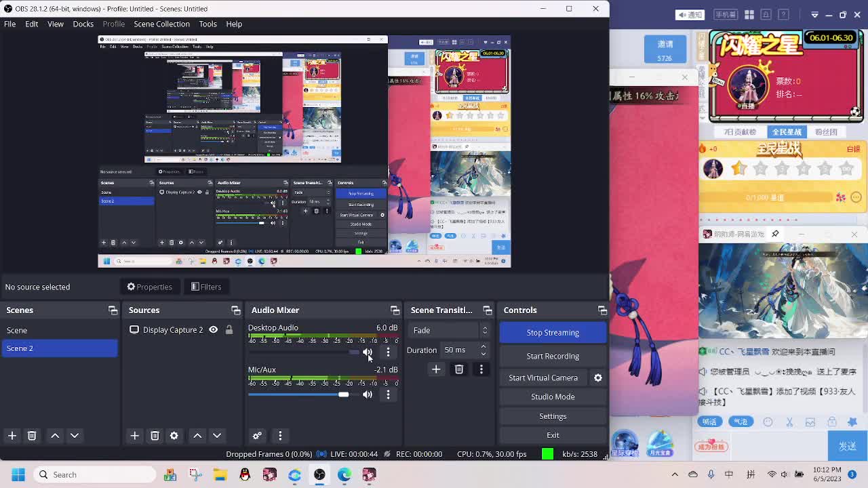Switch to 粉丝团 tab
This screenshot has height=488, width=868.
coord(826,132)
